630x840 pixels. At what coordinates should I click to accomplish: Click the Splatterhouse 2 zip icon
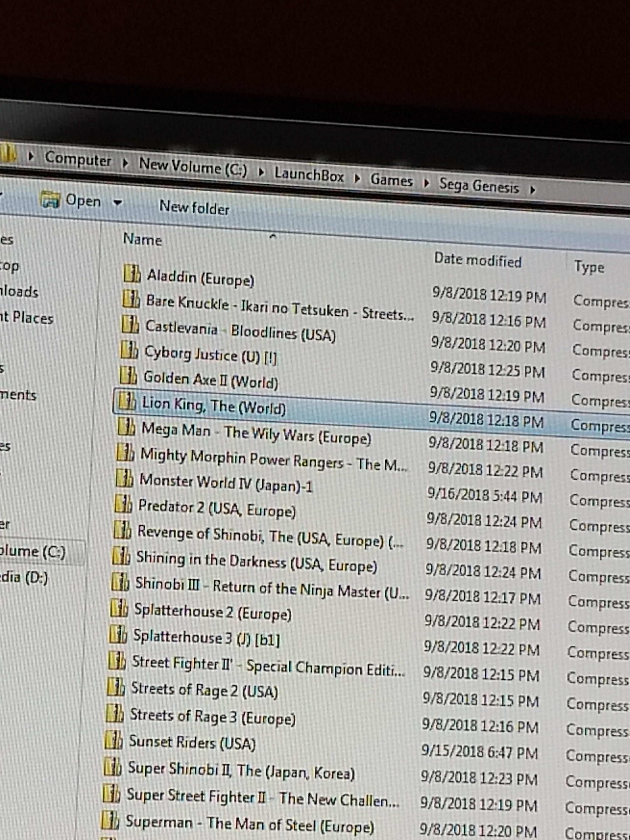coord(119,608)
